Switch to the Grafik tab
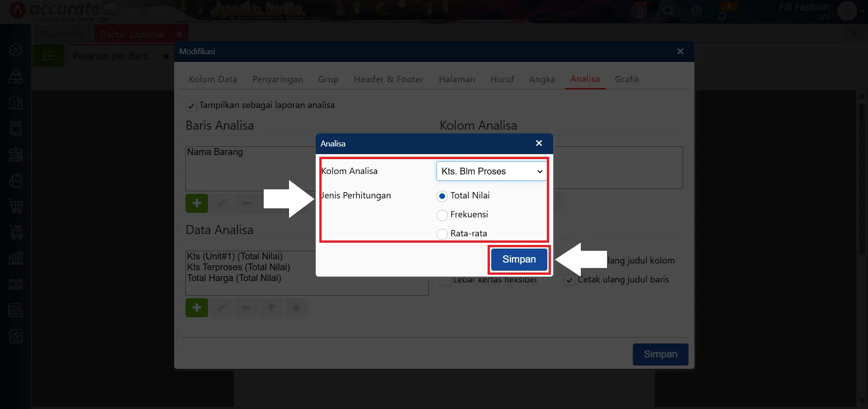 point(627,80)
